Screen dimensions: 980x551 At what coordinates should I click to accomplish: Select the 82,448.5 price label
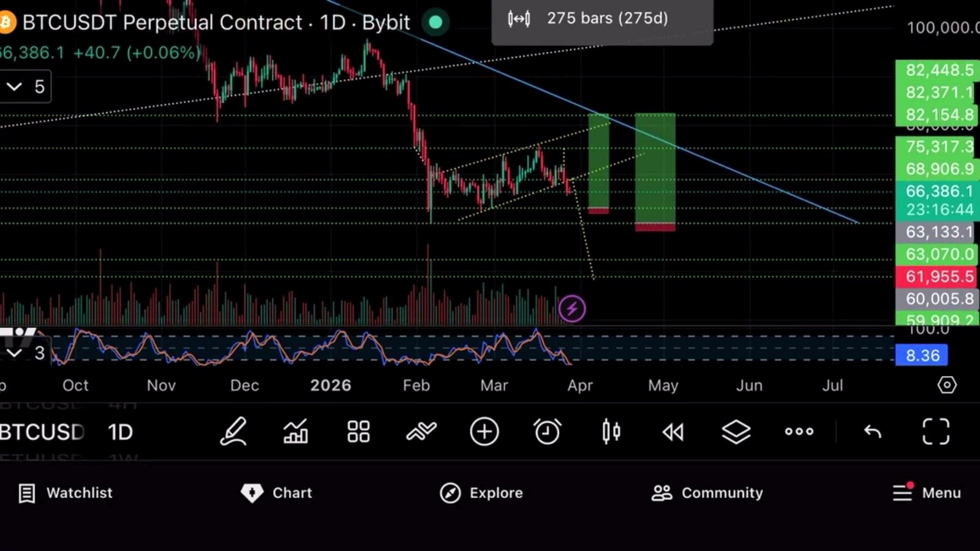pyautogui.click(x=938, y=70)
